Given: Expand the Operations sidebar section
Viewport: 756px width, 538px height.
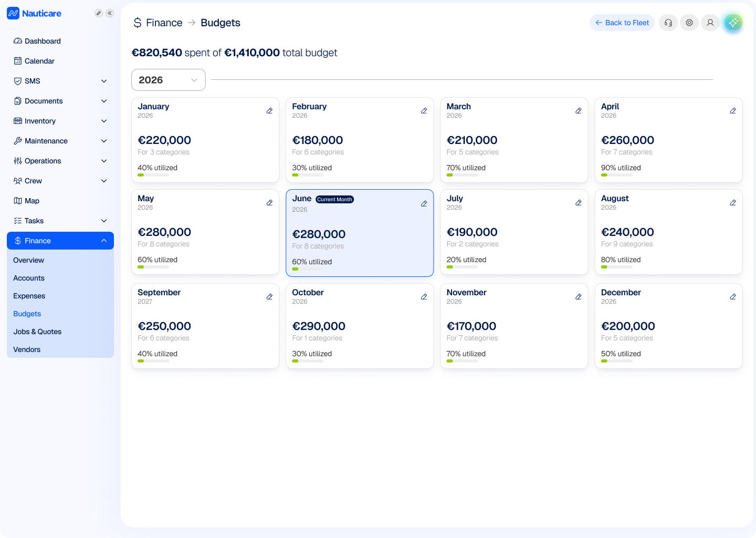Looking at the screenshot, I should tap(104, 161).
